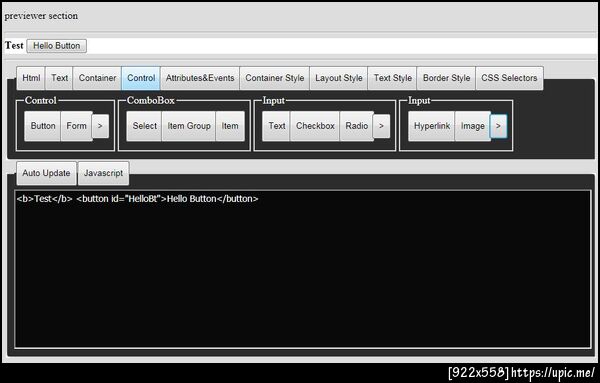Image resolution: width=600 pixels, height=383 pixels.
Task: Insert a Checkbox input
Action: (315, 126)
